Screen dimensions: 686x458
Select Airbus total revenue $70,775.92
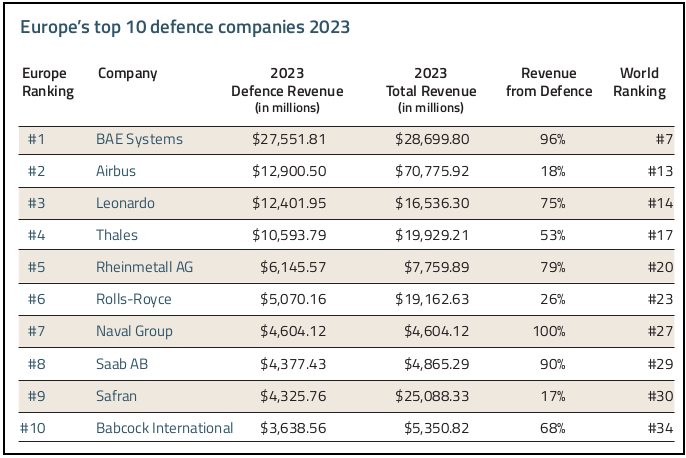432,171
